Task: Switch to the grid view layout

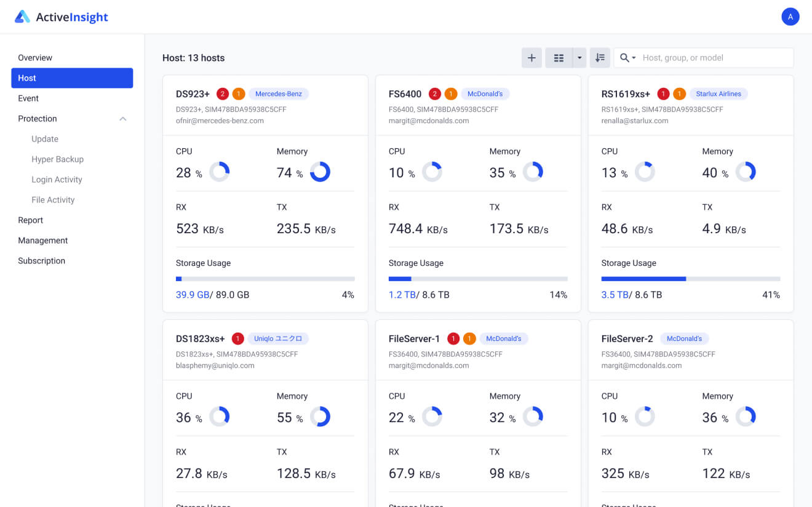Action: point(559,57)
